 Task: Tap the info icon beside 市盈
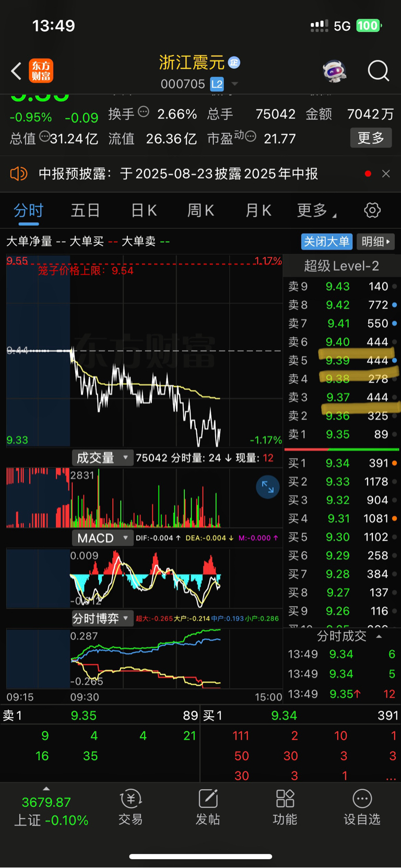click(x=251, y=137)
